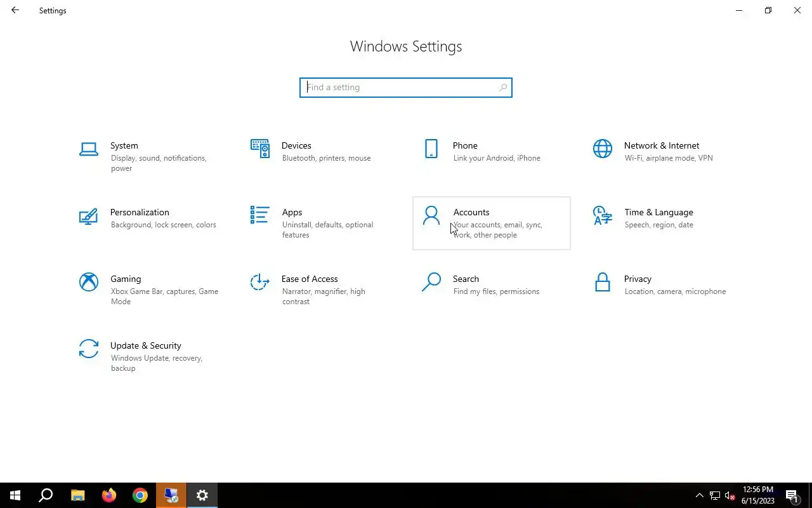Click "Bluetooth, printers, mouse" description
Image resolution: width=812 pixels, height=508 pixels.
pos(326,158)
